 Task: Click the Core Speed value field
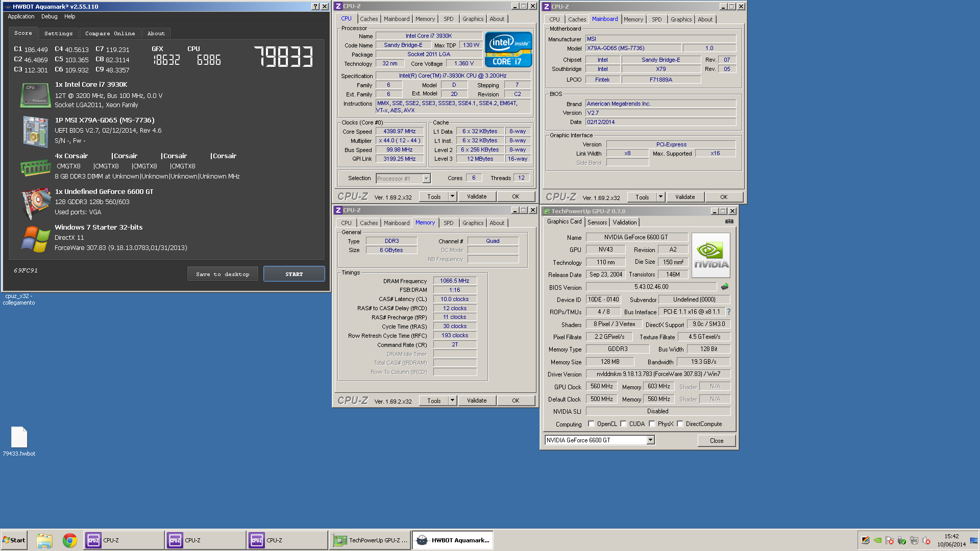400,131
